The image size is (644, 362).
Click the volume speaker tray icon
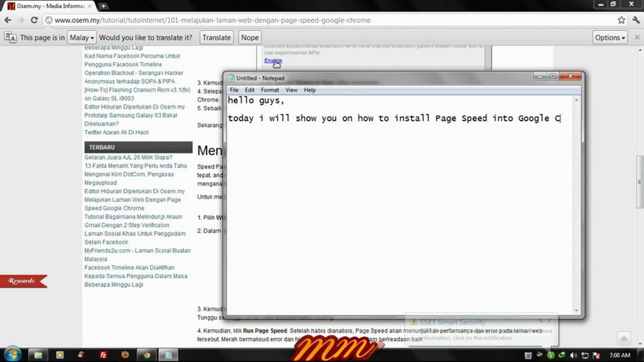573,355
